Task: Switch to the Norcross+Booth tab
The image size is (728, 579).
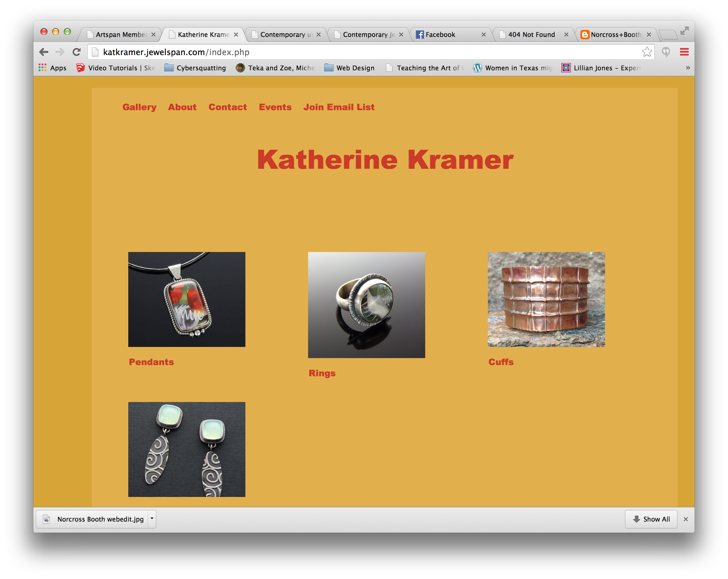Action: (x=615, y=35)
